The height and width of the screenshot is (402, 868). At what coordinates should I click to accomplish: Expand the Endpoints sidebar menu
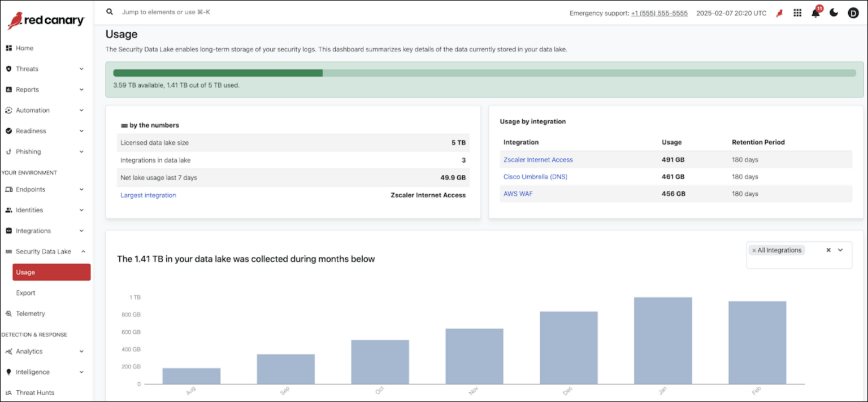point(81,190)
